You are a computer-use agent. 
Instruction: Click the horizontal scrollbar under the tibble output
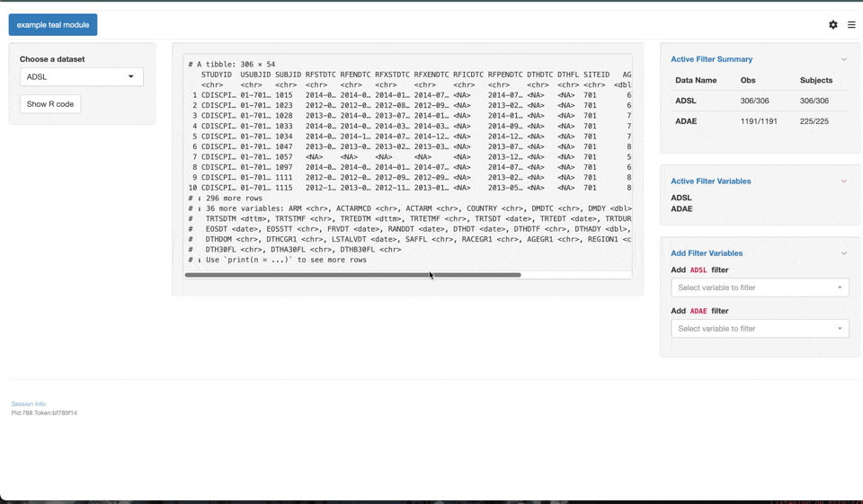click(x=352, y=275)
